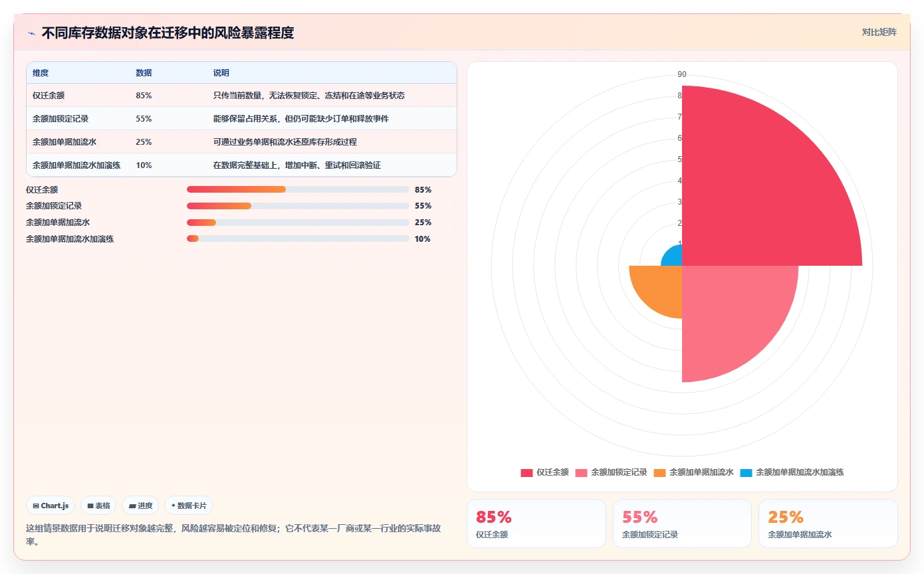Screen dimensions: 924x574
Task: Click 10% value beside last progress bar
Action: (x=422, y=239)
